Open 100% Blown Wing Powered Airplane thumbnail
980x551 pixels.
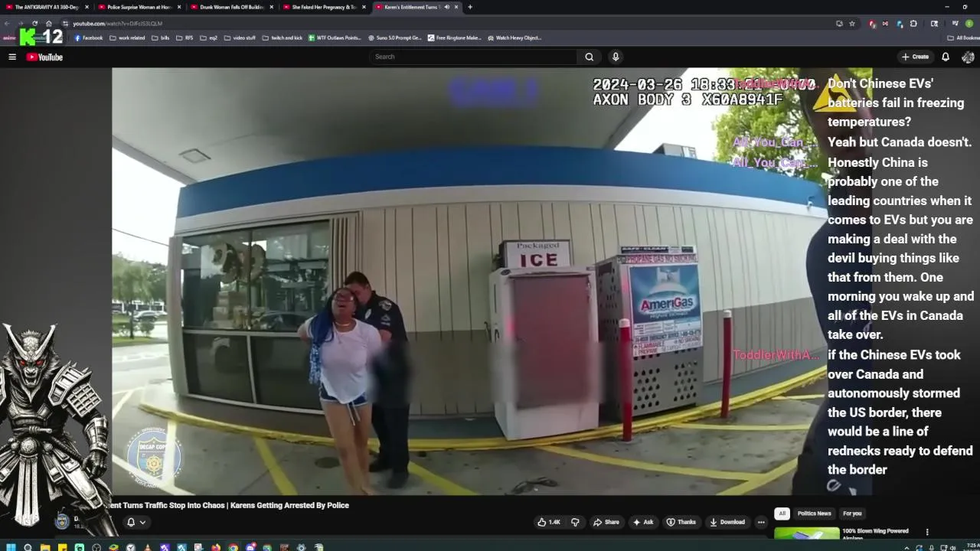pyautogui.click(x=806, y=533)
